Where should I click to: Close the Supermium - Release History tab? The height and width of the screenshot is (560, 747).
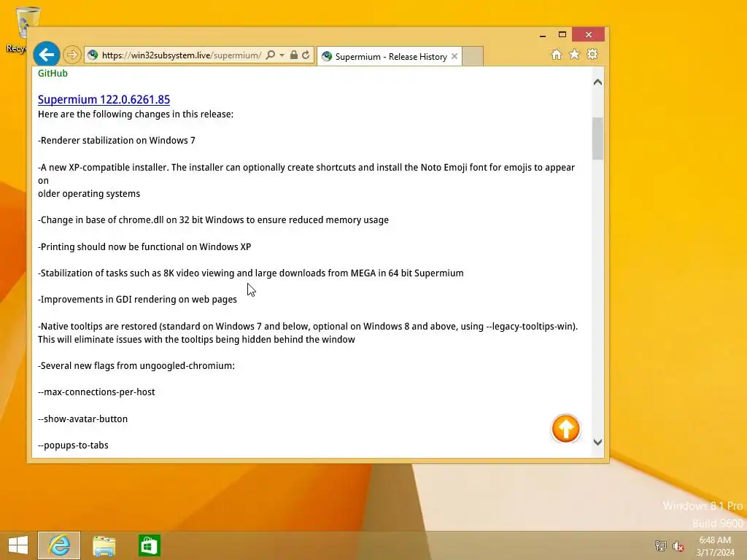[x=454, y=56]
